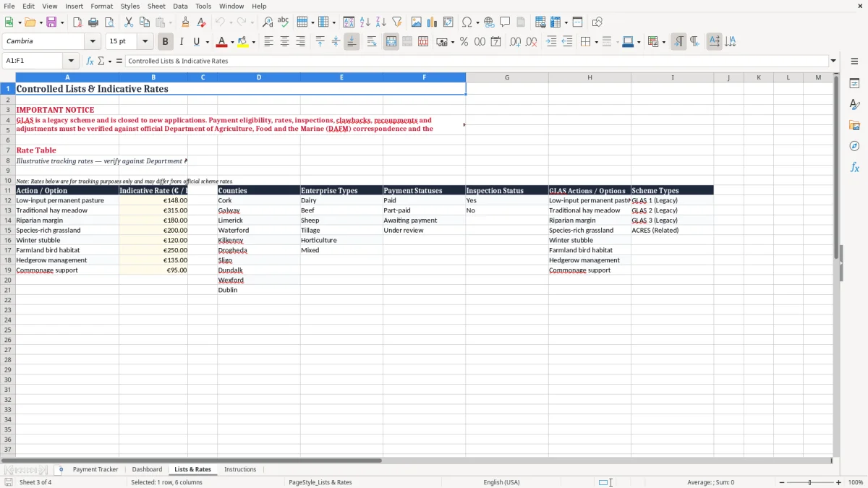Image resolution: width=868 pixels, height=488 pixels.
Task: Click the Format as Date icon
Action: click(495, 42)
